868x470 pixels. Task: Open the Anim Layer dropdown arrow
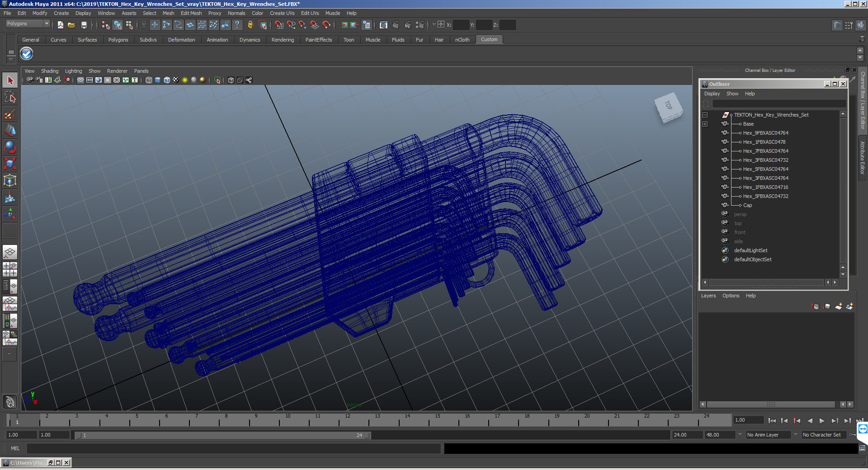[741, 435]
